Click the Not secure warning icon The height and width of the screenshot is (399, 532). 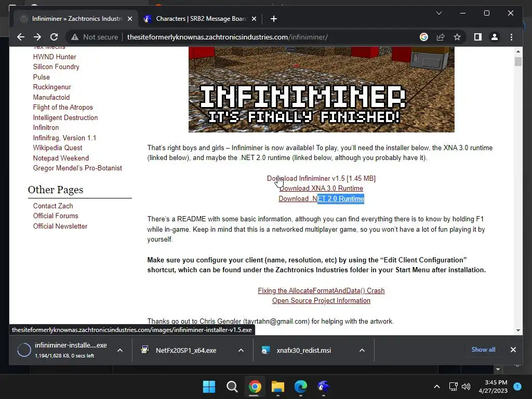pos(75,37)
